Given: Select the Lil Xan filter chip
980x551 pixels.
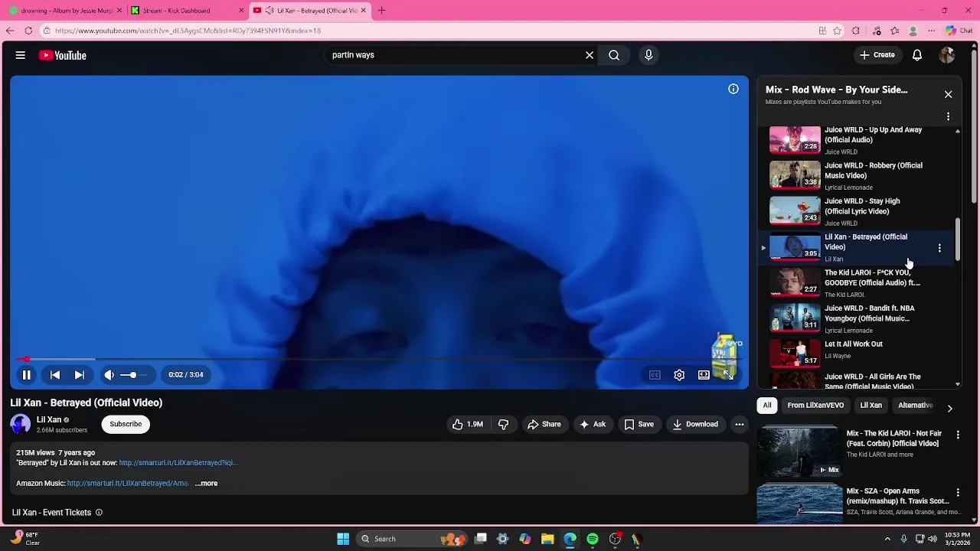Looking at the screenshot, I should (x=871, y=406).
